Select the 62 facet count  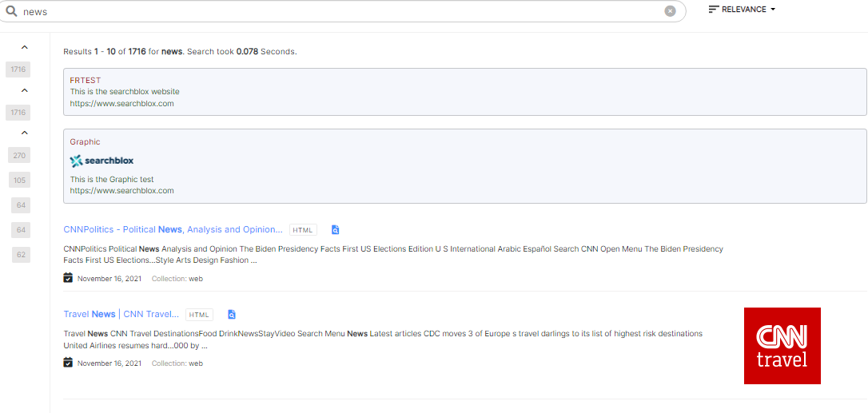[x=21, y=255]
